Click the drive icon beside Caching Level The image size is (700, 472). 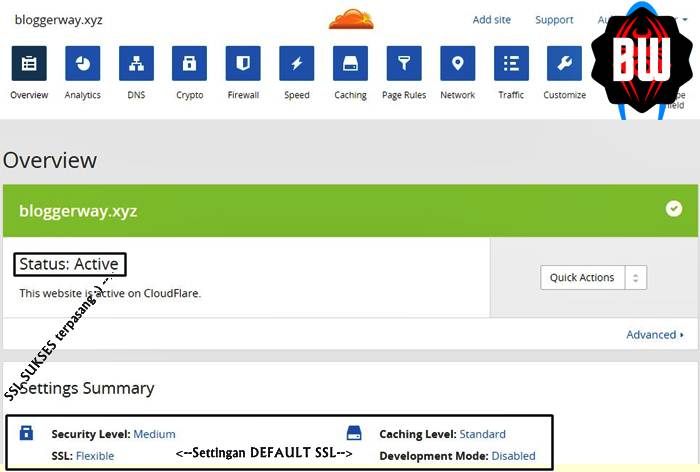tap(354, 433)
